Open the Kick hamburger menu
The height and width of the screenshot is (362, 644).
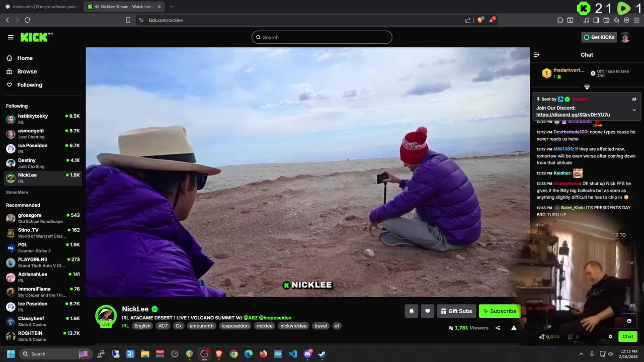tap(11, 37)
